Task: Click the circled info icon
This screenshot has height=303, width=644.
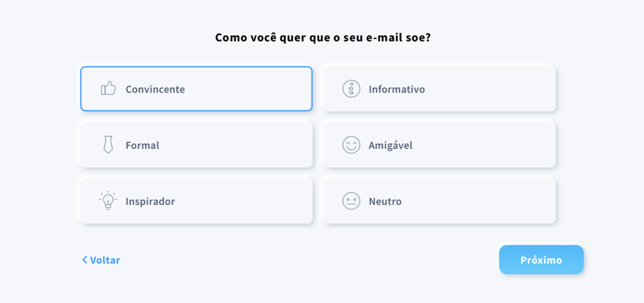Action: click(351, 89)
